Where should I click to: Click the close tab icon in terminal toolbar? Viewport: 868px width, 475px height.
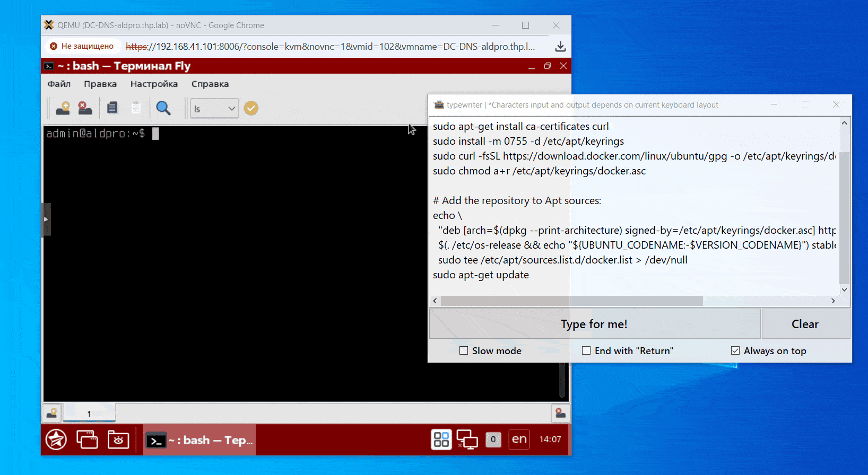(85, 108)
